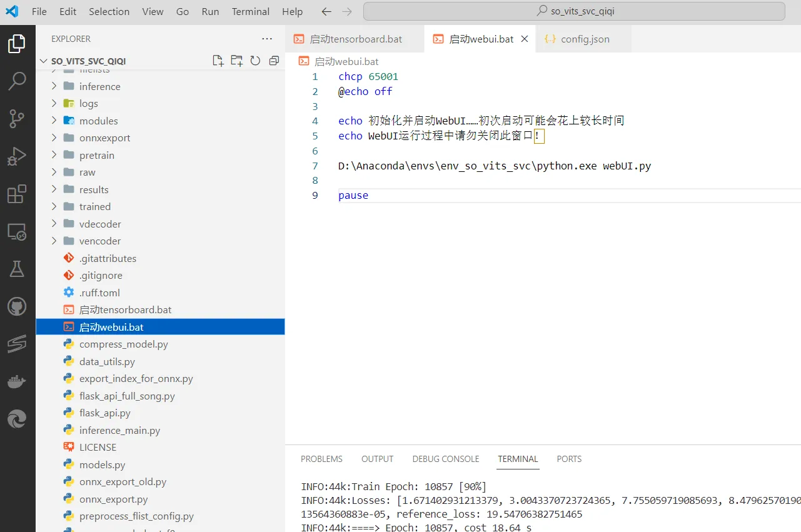This screenshot has width=801, height=532.
Task: Open the Remote Explorer view
Action: click(17, 231)
